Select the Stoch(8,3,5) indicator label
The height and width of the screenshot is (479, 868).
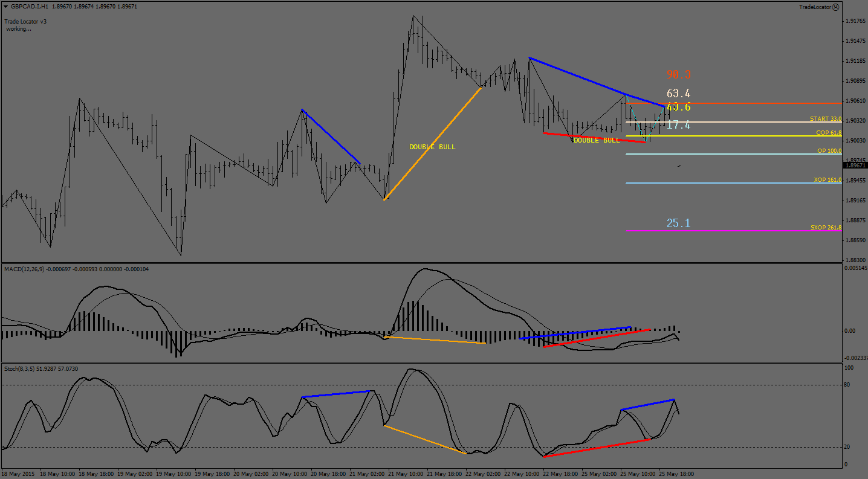click(x=20, y=368)
